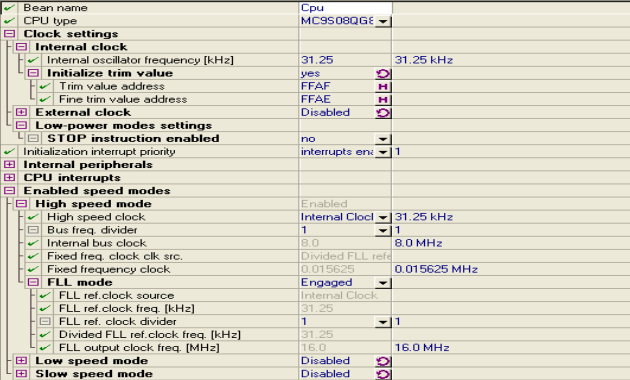Image resolution: width=630 pixels, height=380 pixels.
Task: Open the High speed clock dropdown
Action: [x=383, y=217]
